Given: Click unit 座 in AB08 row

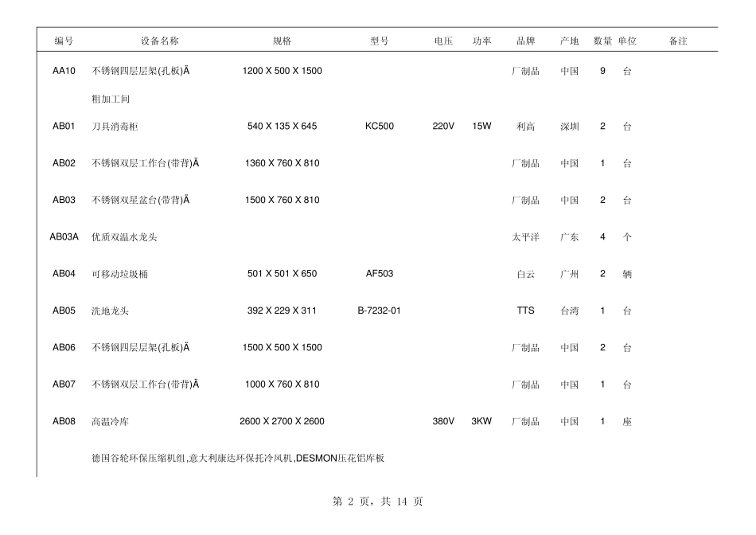Looking at the screenshot, I should [627, 422].
